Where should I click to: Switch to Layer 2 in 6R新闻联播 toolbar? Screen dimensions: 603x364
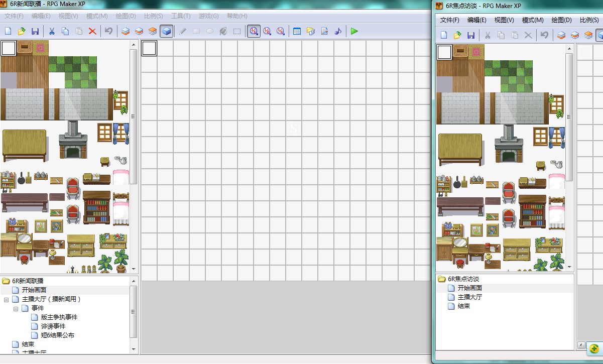point(139,31)
